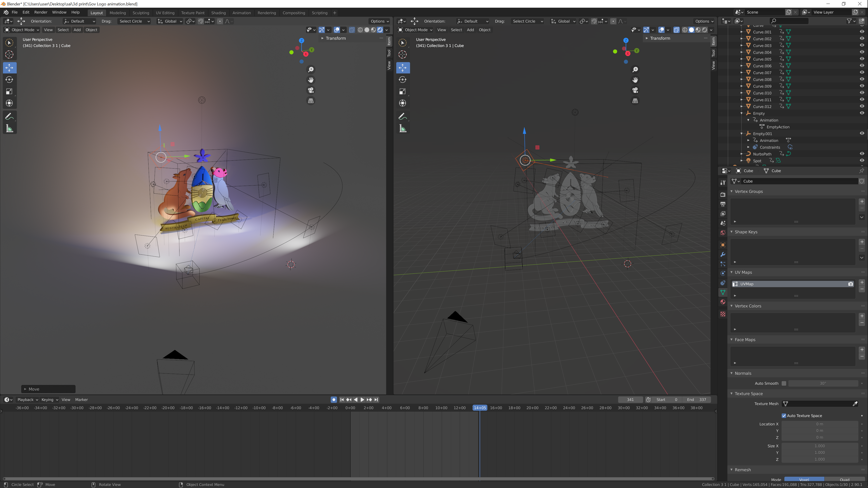Select the Rotate tool in left viewport
868x488 pixels.
9,80
